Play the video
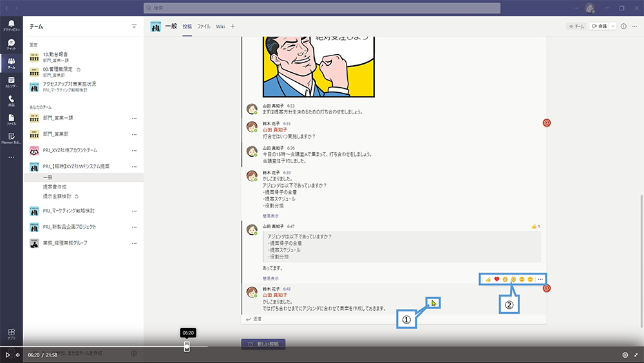644x363 pixels. [7, 355]
